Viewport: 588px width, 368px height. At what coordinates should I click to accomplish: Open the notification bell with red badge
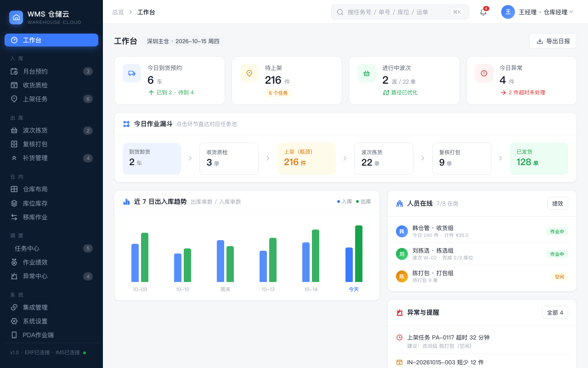tap(483, 12)
